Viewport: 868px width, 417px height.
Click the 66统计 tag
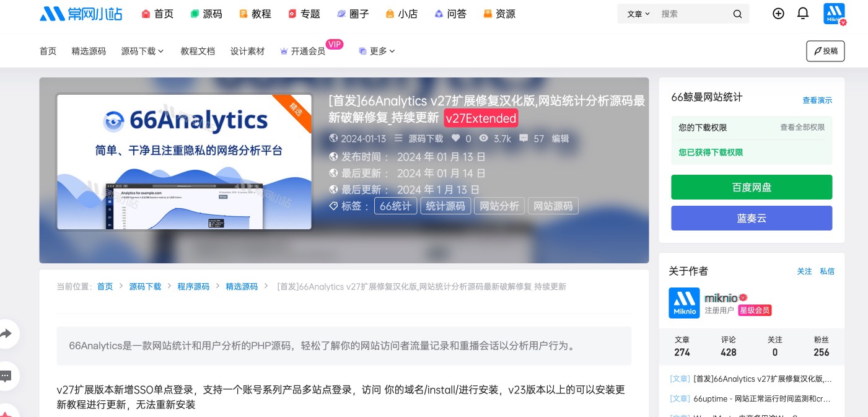pyautogui.click(x=395, y=206)
